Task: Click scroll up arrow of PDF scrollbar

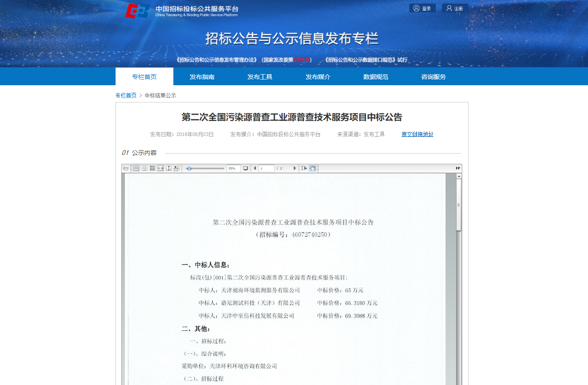Action: (x=459, y=176)
